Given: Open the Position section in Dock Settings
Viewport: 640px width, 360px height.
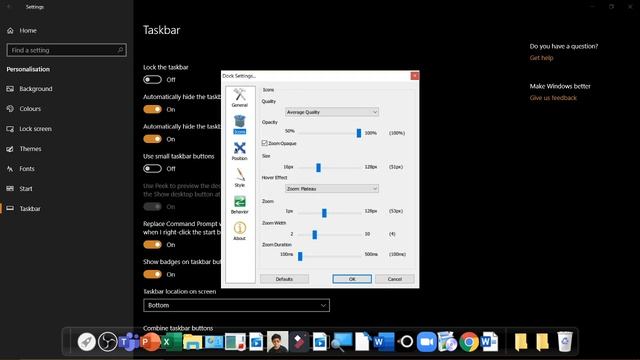Looking at the screenshot, I should (x=240, y=151).
